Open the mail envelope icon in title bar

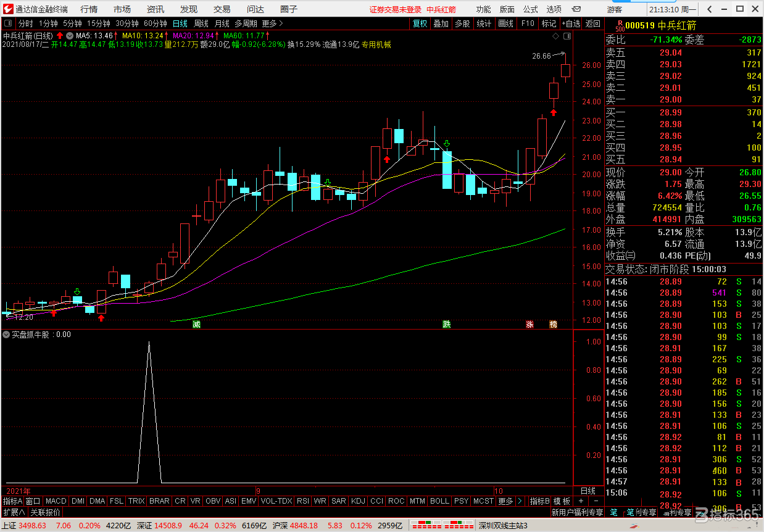[576, 9]
